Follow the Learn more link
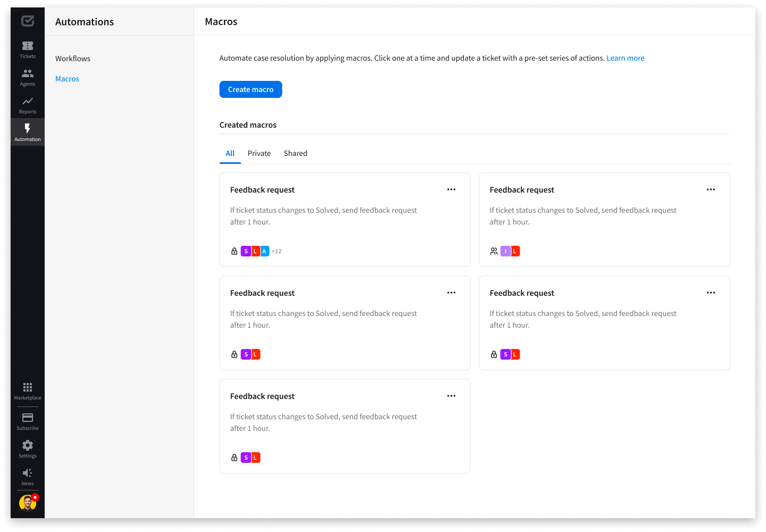766x532 pixels. (x=626, y=58)
